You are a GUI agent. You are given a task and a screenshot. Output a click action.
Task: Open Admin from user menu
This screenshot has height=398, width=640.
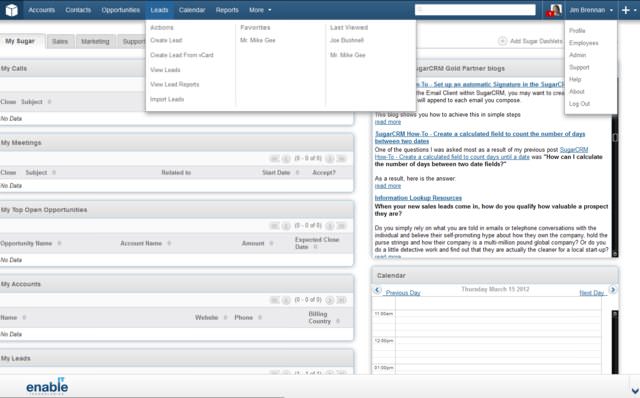pos(578,55)
